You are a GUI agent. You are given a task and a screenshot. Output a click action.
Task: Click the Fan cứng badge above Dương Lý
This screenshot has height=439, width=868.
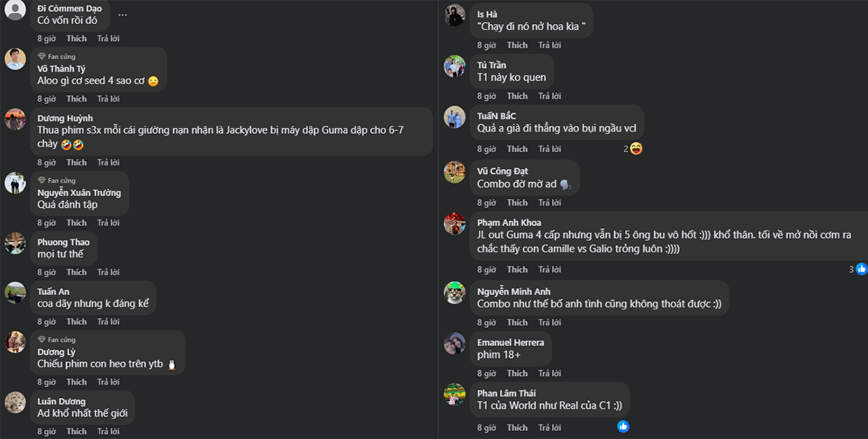click(x=57, y=339)
